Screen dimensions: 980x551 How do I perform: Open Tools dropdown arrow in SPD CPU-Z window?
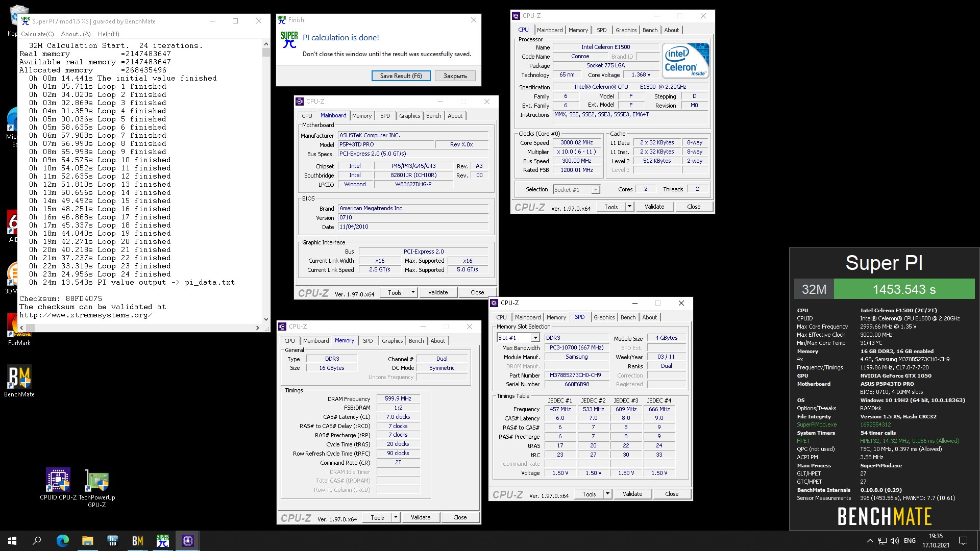coord(607,494)
